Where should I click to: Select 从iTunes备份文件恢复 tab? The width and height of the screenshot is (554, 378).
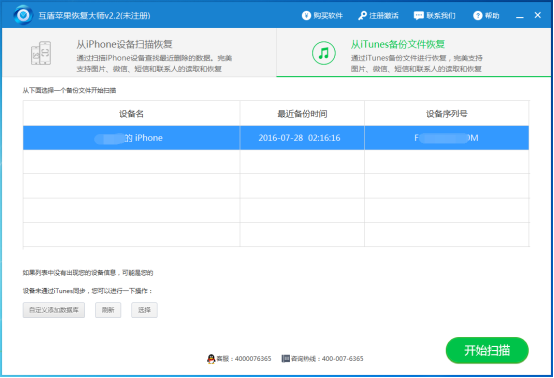point(414,53)
